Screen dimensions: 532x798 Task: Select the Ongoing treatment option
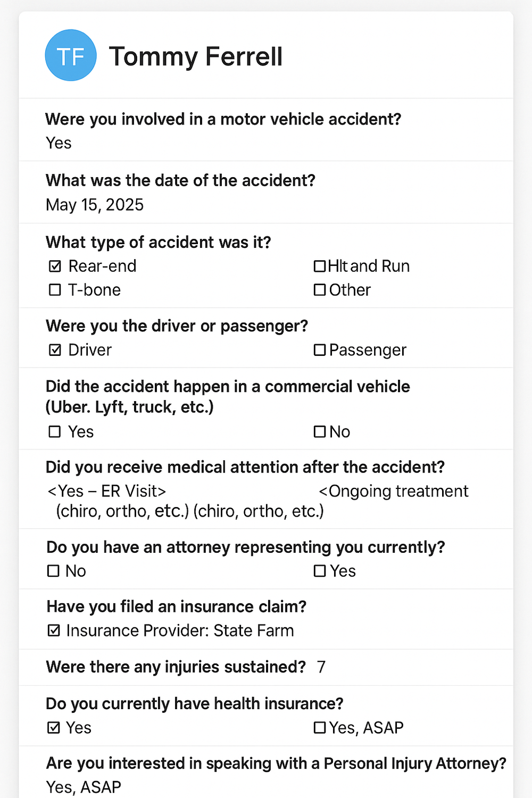coord(394,491)
